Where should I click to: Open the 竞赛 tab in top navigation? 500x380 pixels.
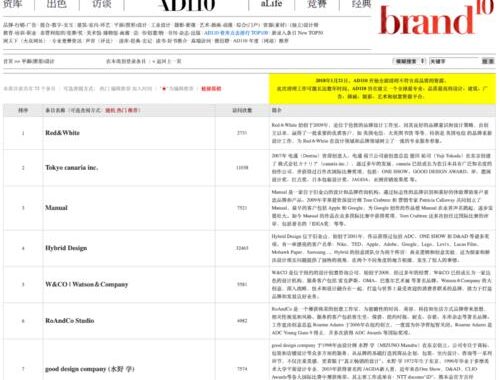317,3
